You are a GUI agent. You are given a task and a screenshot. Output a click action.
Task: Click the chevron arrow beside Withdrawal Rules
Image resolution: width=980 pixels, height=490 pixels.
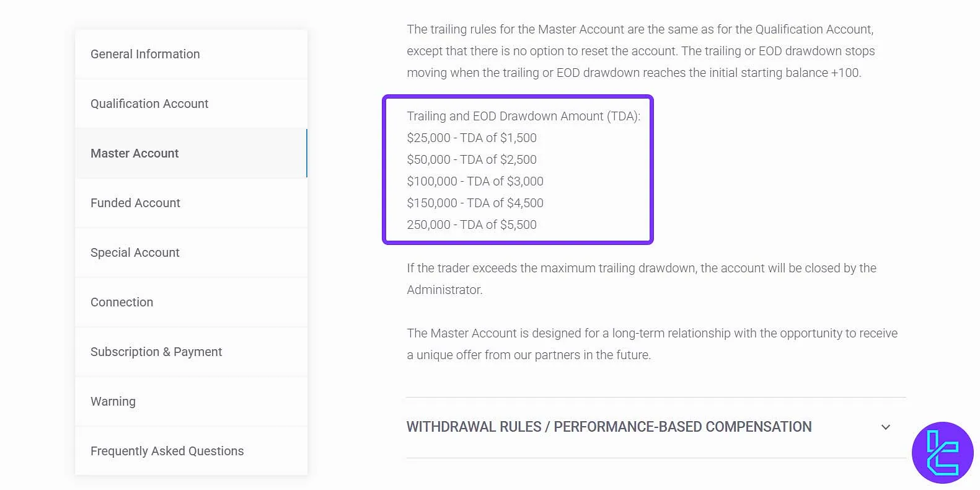tap(886, 427)
